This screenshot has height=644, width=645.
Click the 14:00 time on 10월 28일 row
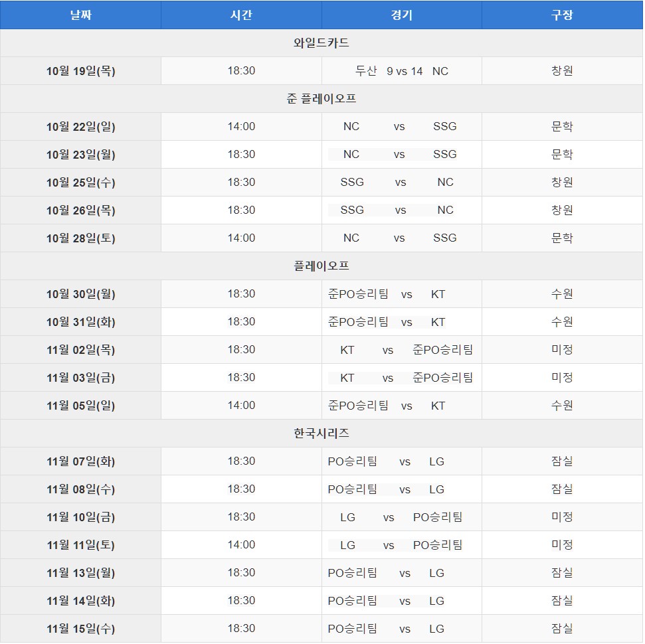pos(241,238)
